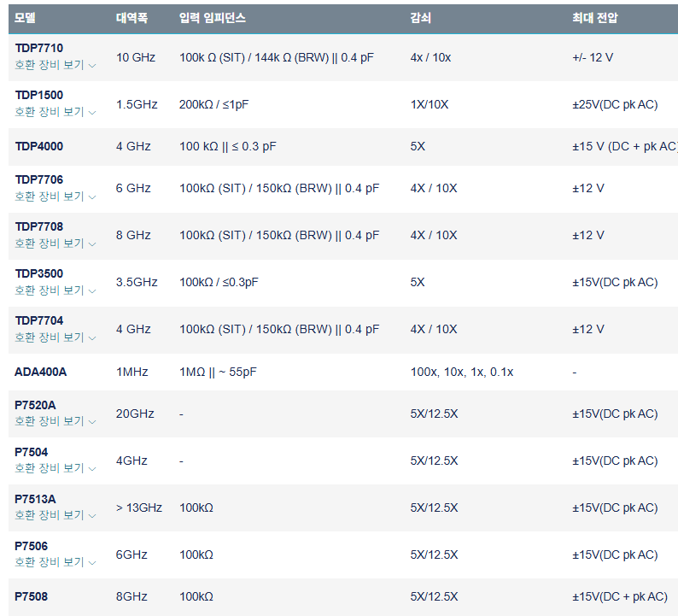
Task: Open the TDP7710 model link
Action: (x=39, y=48)
